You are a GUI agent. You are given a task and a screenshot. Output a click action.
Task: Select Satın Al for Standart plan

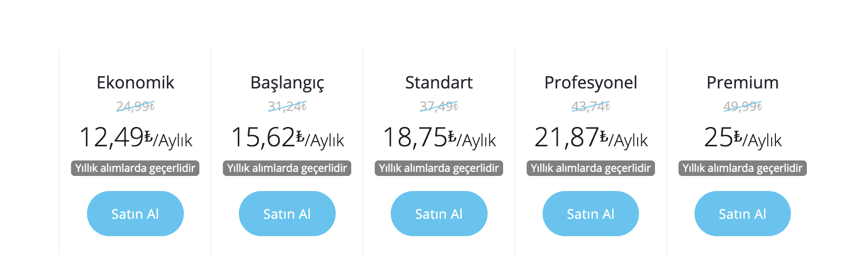click(x=439, y=214)
